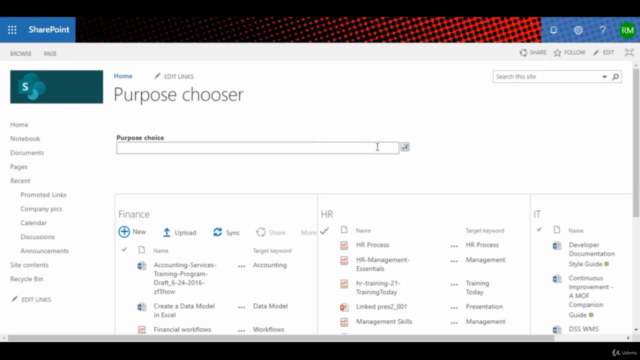Click the Purpose choice filter picker icon
640x360 pixels.
[x=405, y=147]
